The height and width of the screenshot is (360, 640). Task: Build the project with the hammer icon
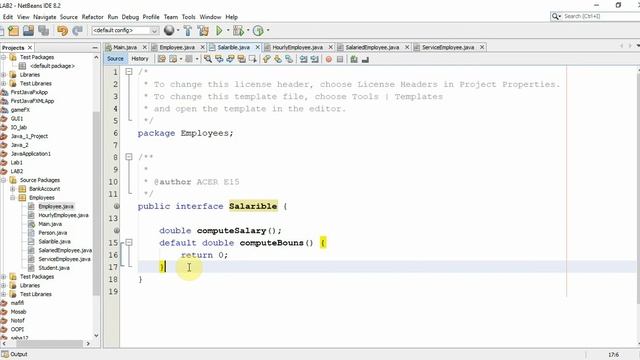(x=188, y=31)
